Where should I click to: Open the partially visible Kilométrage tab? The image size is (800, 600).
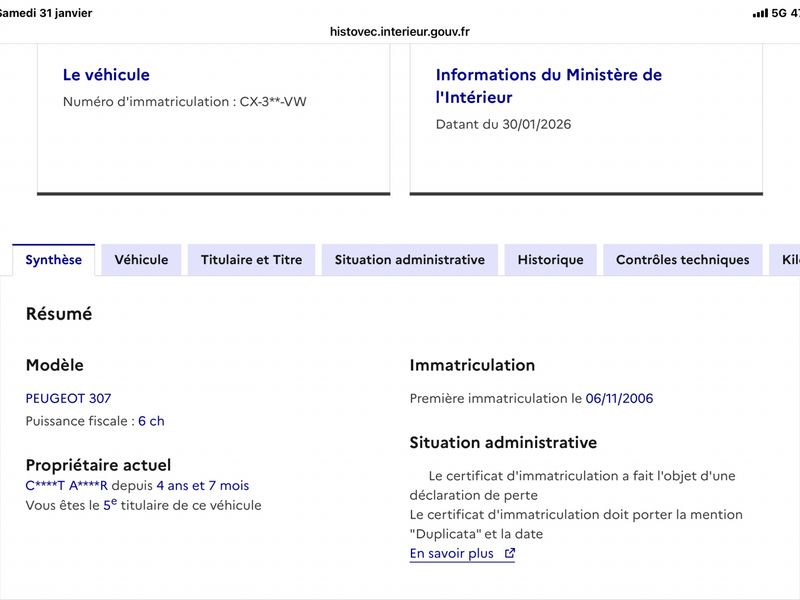coord(788,260)
